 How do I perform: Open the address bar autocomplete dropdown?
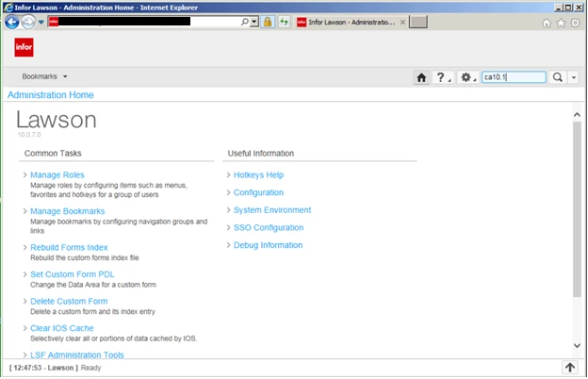tap(254, 22)
